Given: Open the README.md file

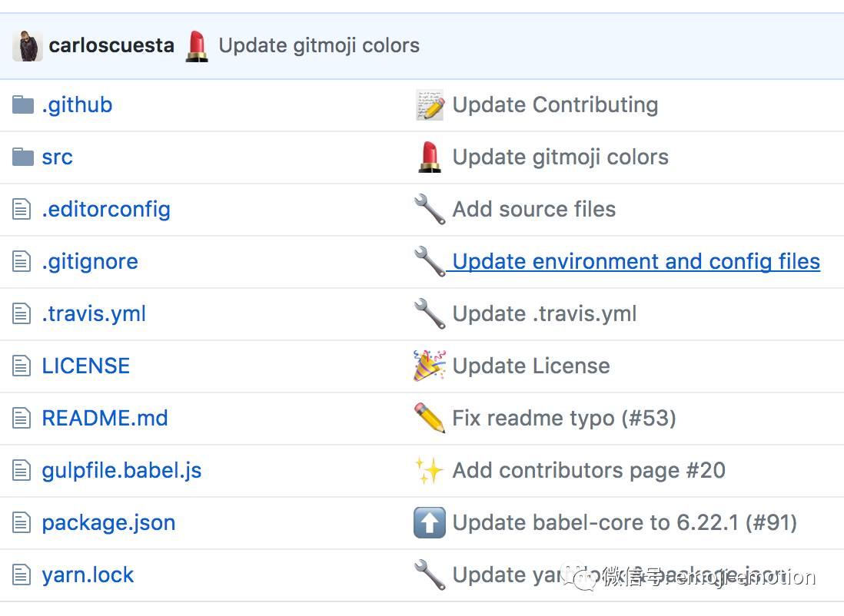Looking at the screenshot, I should point(105,418).
